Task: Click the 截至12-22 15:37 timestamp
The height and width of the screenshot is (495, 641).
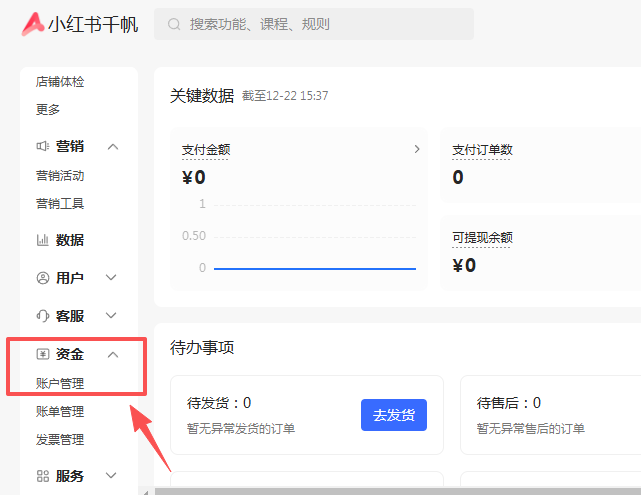Action: tap(285, 96)
